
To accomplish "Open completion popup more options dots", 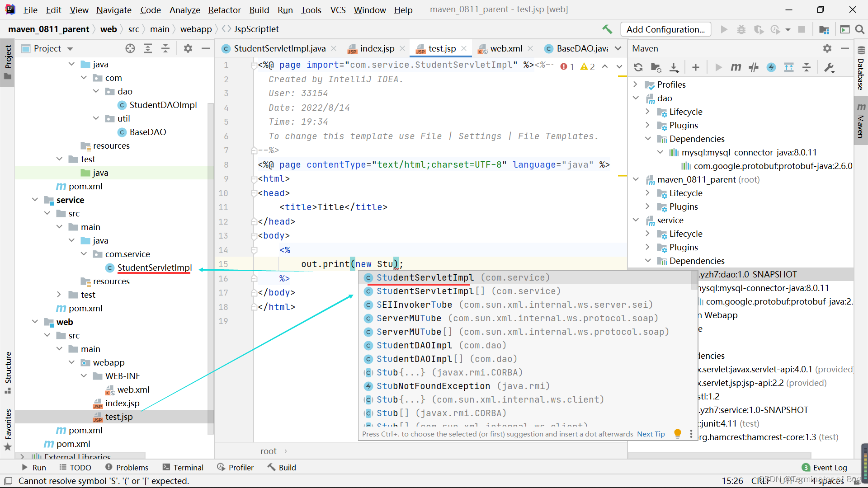I will [691, 434].
